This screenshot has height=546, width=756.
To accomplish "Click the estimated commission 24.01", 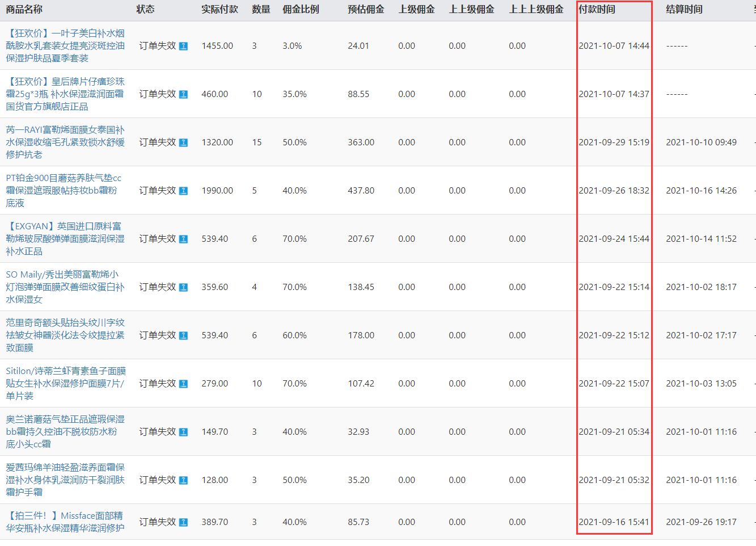I will (x=358, y=46).
